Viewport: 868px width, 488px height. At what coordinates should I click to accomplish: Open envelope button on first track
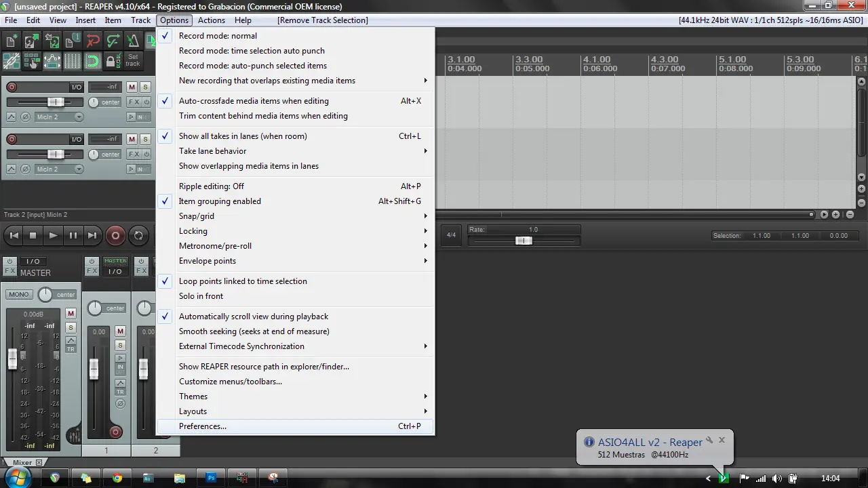[11, 117]
